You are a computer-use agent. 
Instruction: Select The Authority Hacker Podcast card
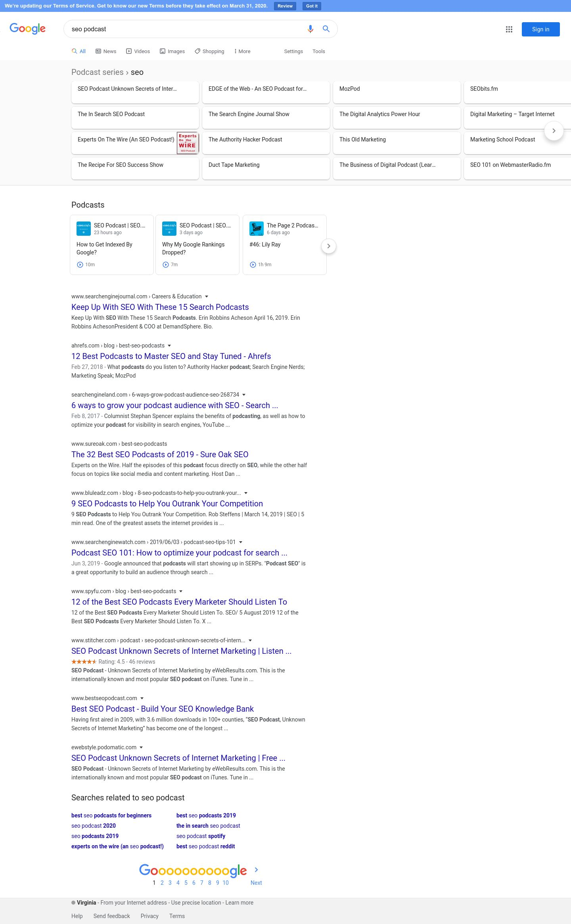click(x=266, y=143)
